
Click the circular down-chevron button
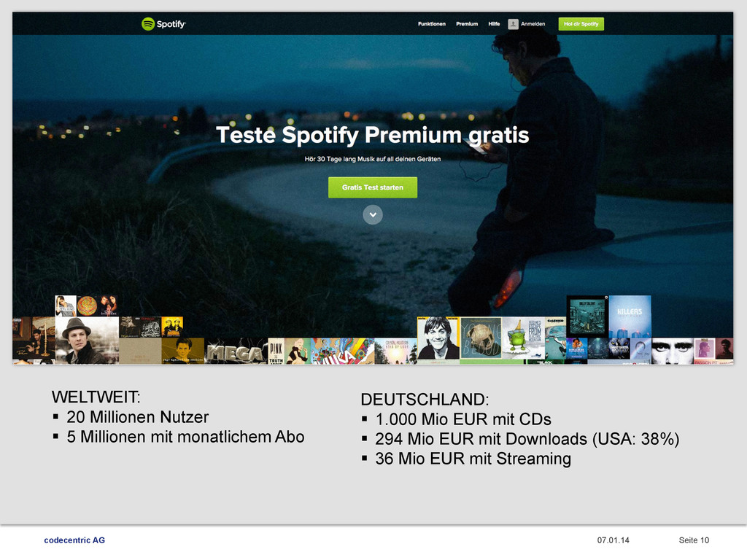tap(373, 215)
